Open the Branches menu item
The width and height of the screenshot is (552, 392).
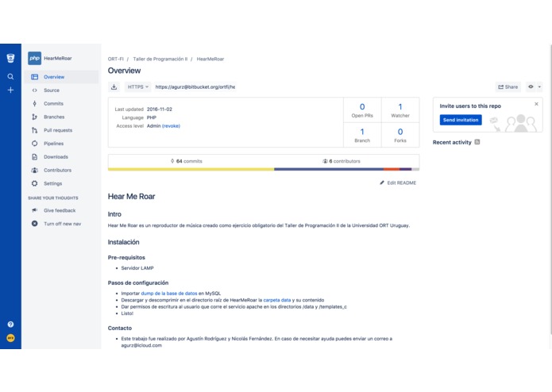pos(61,117)
